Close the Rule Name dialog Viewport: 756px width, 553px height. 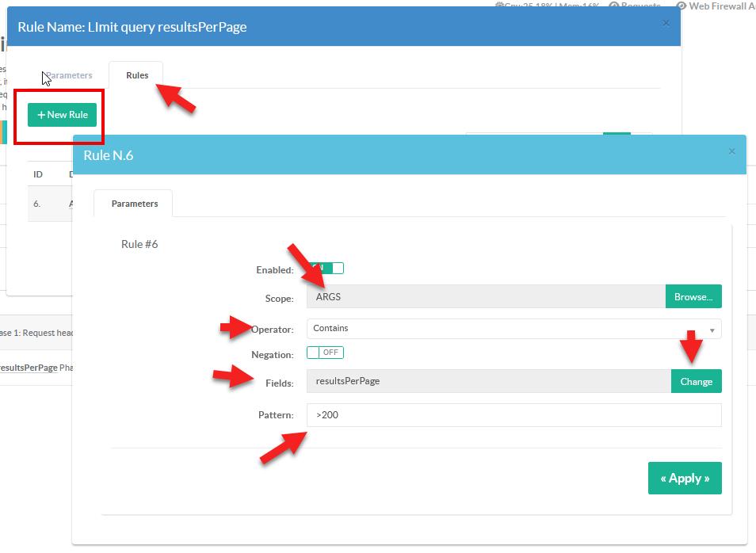(x=666, y=24)
